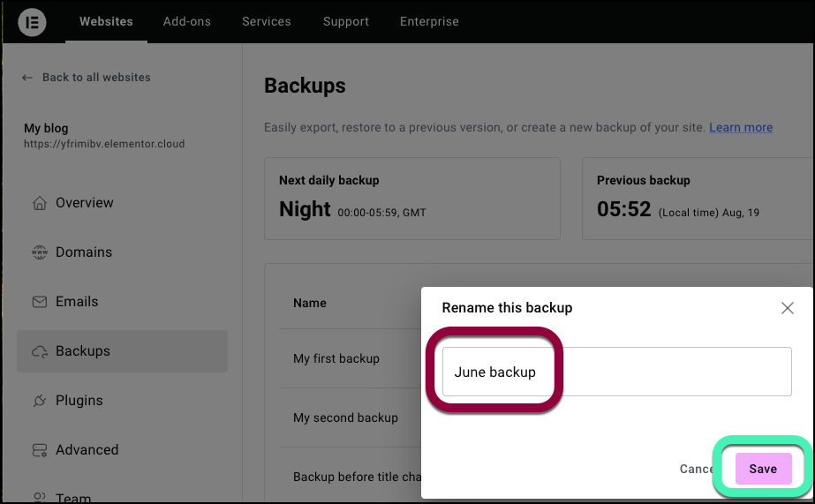Viewport: 815px width, 504px height.
Task: Click the Save button
Action: click(763, 469)
